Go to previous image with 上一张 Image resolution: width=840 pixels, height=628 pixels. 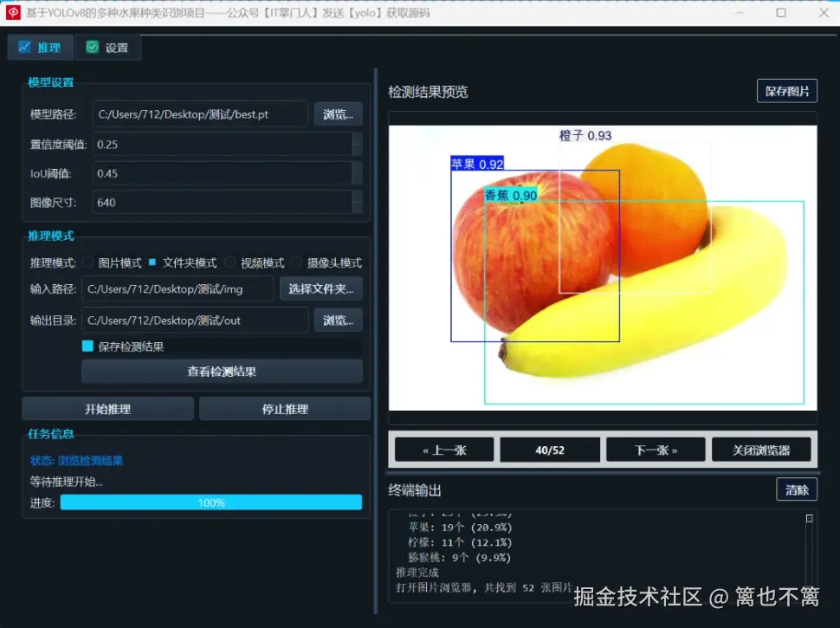[444, 450]
